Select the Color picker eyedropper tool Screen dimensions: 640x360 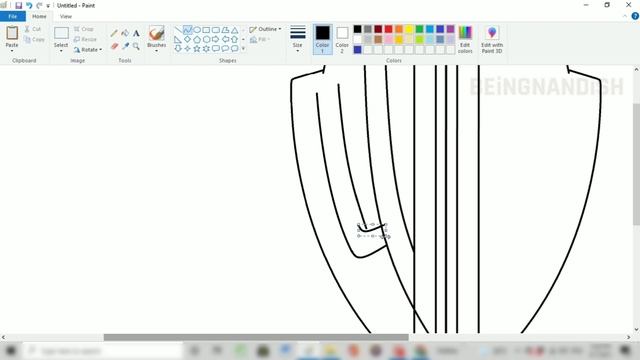pos(125,46)
